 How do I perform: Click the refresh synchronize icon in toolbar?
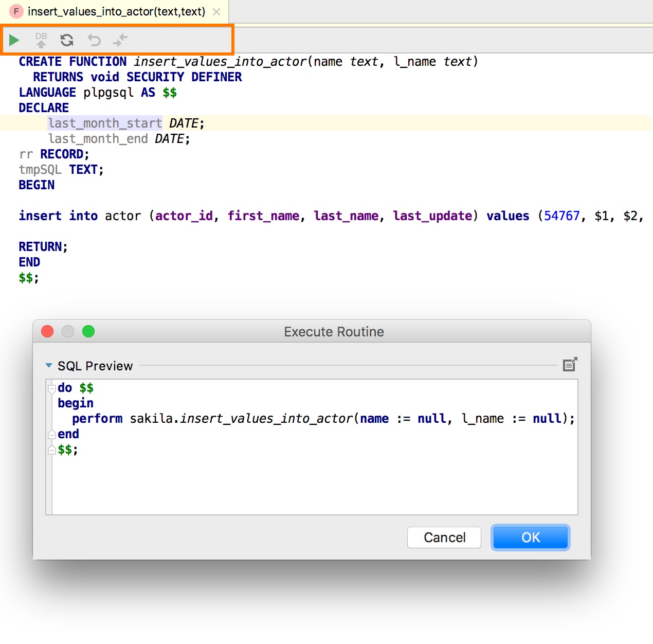pyautogui.click(x=67, y=40)
